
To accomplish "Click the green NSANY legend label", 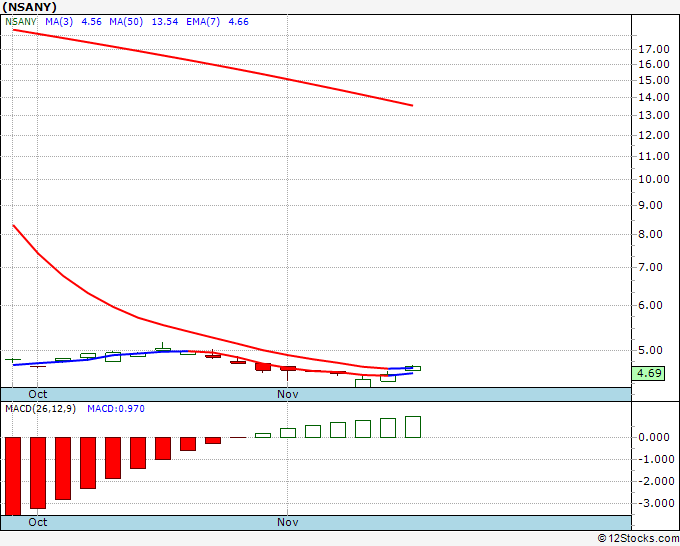I will pyautogui.click(x=21, y=22).
